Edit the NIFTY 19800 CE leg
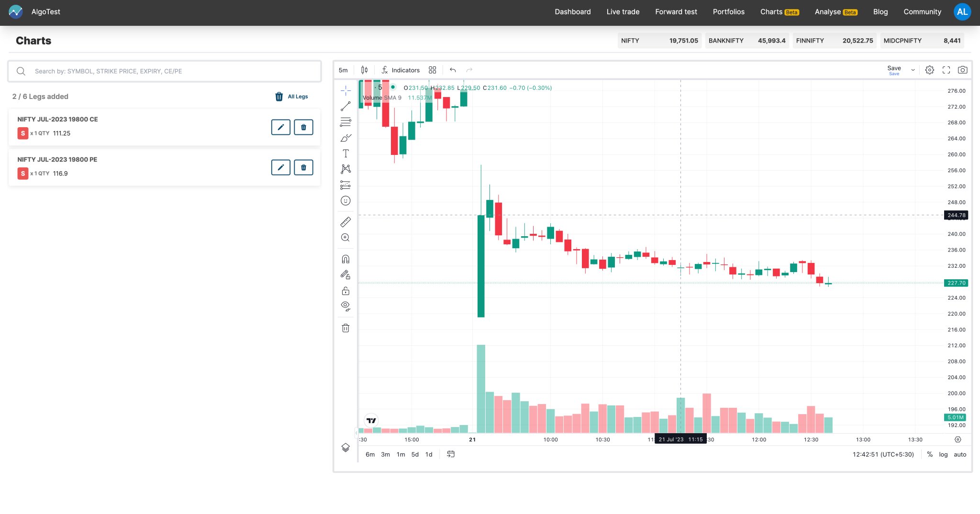The width and height of the screenshot is (980, 514). coord(281,127)
